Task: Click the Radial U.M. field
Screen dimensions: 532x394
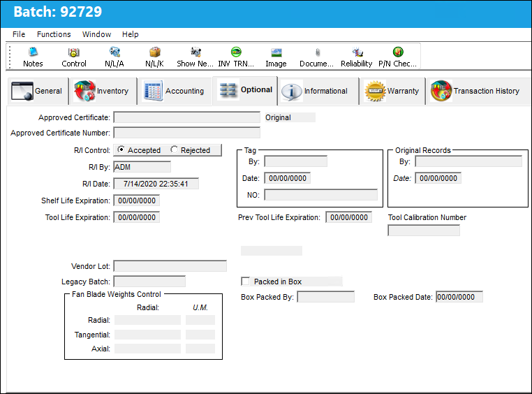Action: coord(200,320)
